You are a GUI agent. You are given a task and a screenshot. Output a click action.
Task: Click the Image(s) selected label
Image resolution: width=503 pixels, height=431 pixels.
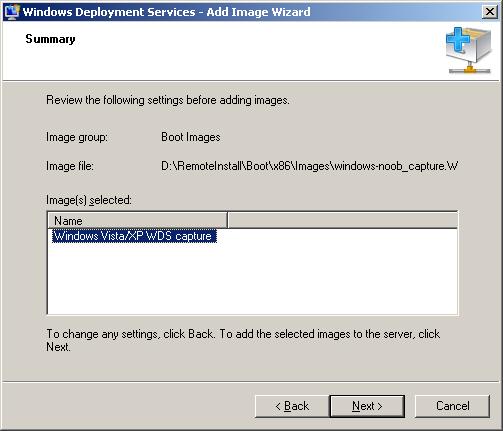coord(89,200)
